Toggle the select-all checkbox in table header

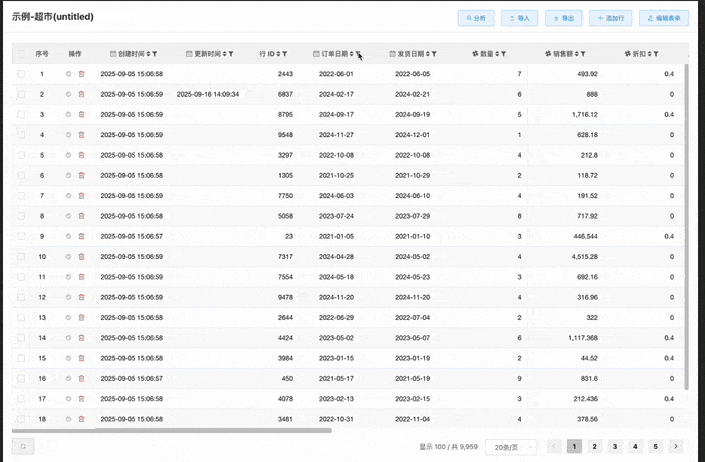pyautogui.click(x=21, y=53)
